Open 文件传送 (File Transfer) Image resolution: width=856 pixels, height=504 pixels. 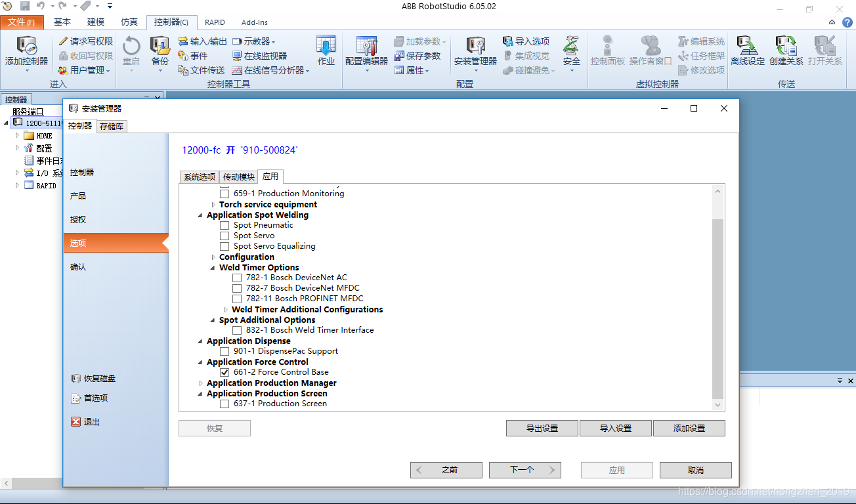[202, 70]
